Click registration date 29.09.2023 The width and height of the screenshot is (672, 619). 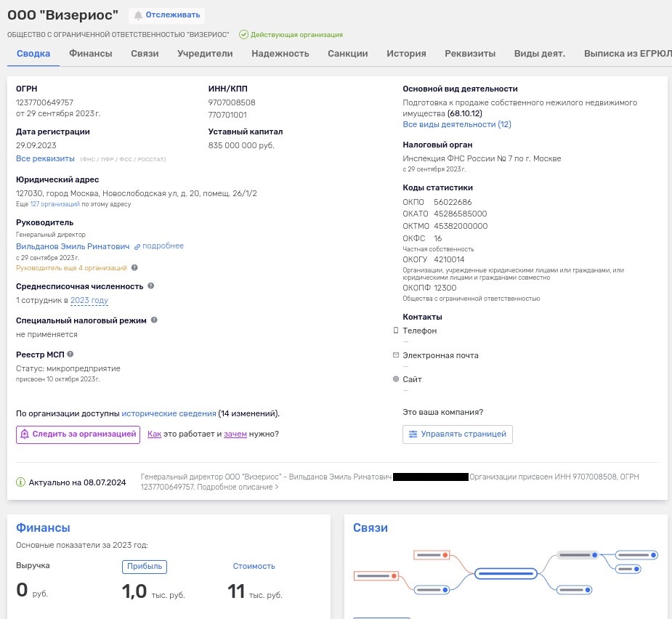(x=36, y=145)
